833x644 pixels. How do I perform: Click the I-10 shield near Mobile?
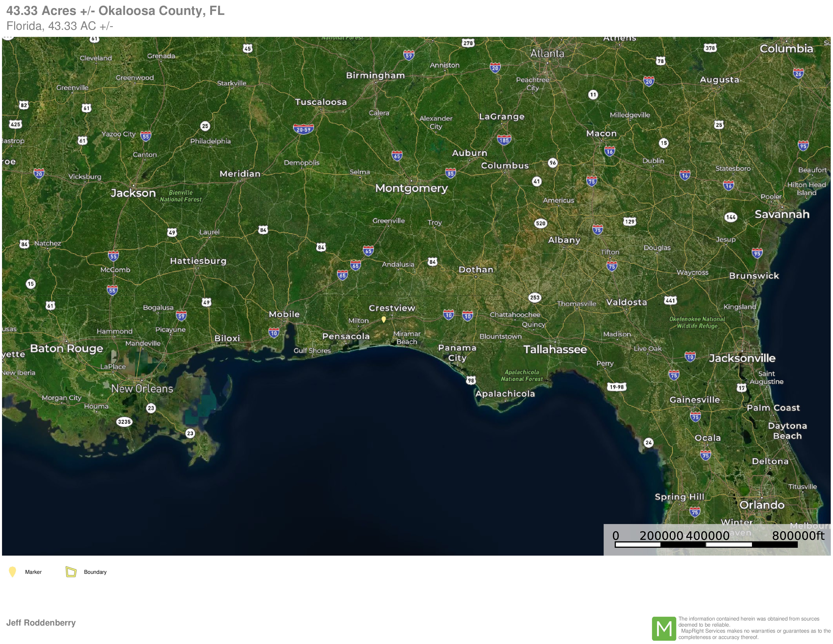[x=273, y=333]
